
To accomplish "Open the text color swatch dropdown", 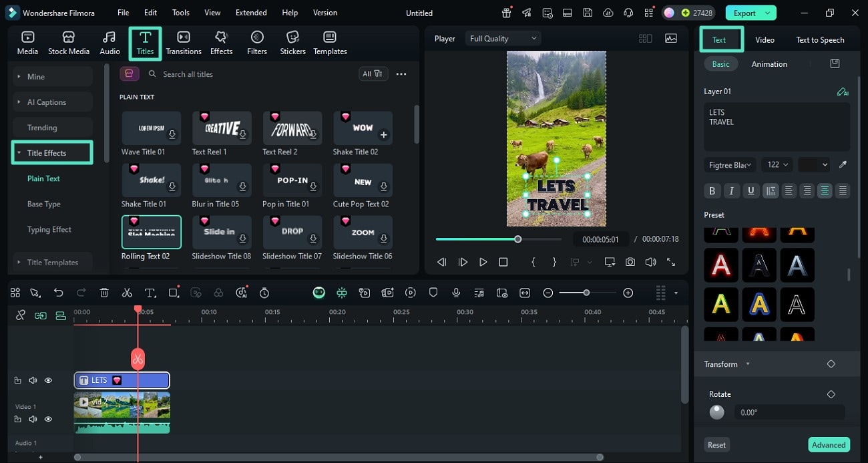I will point(815,164).
